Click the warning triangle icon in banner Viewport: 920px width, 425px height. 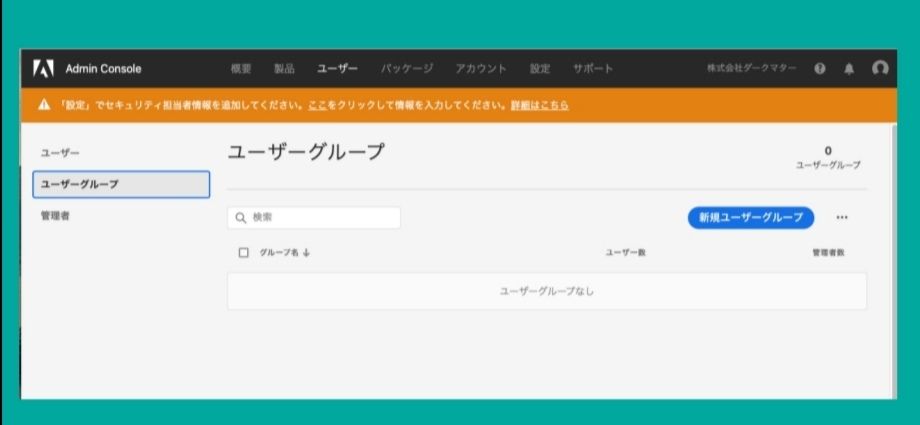pyautogui.click(x=44, y=105)
